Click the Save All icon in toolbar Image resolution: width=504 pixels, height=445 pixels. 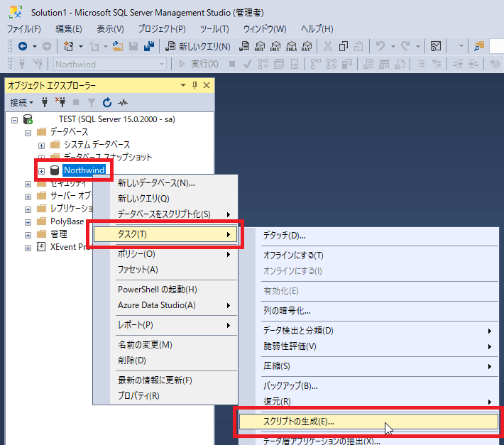pyautogui.click(x=150, y=46)
